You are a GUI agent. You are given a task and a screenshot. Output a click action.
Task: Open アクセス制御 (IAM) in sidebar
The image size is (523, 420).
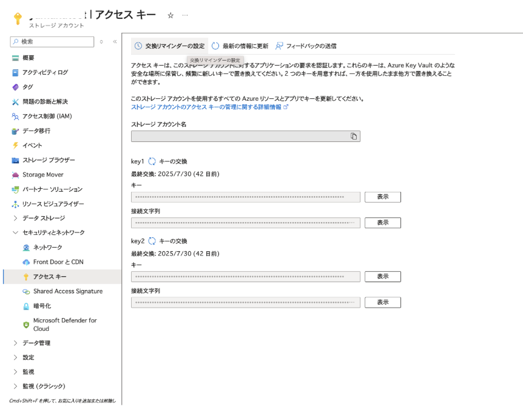click(x=47, y=116)
